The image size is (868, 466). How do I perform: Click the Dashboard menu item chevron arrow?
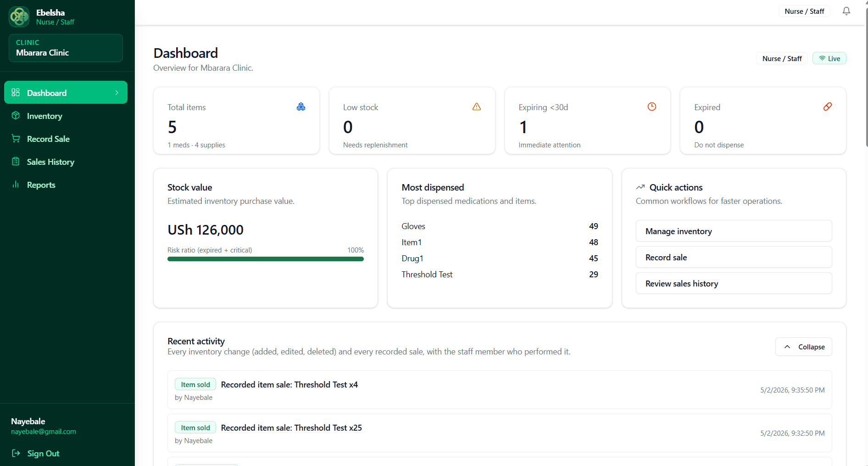click(117, 92)
